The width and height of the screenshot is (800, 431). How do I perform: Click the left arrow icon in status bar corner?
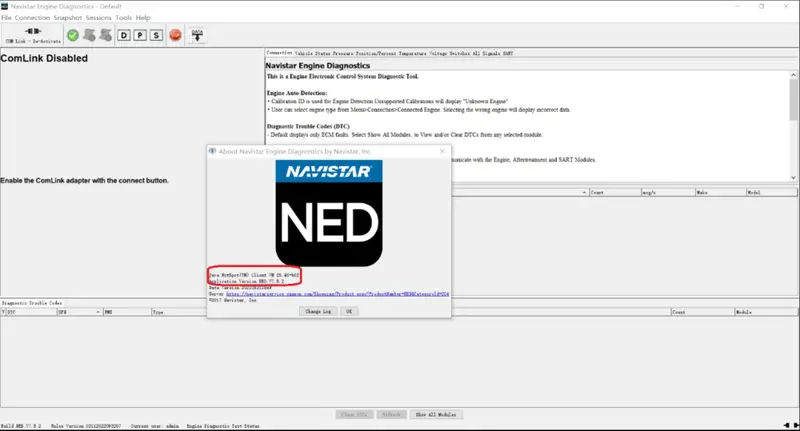coord(786,425)
